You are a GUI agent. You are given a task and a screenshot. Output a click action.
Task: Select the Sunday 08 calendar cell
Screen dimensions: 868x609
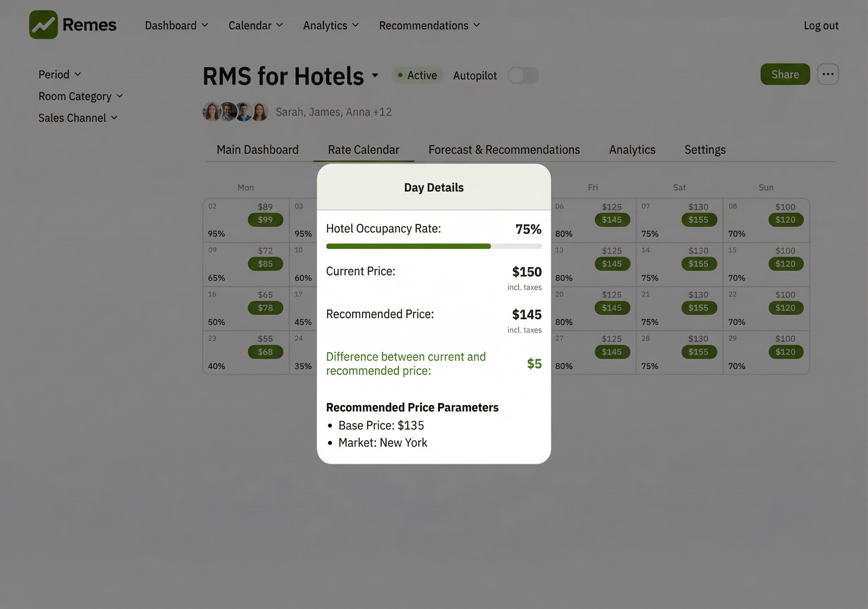coord(766,221)
